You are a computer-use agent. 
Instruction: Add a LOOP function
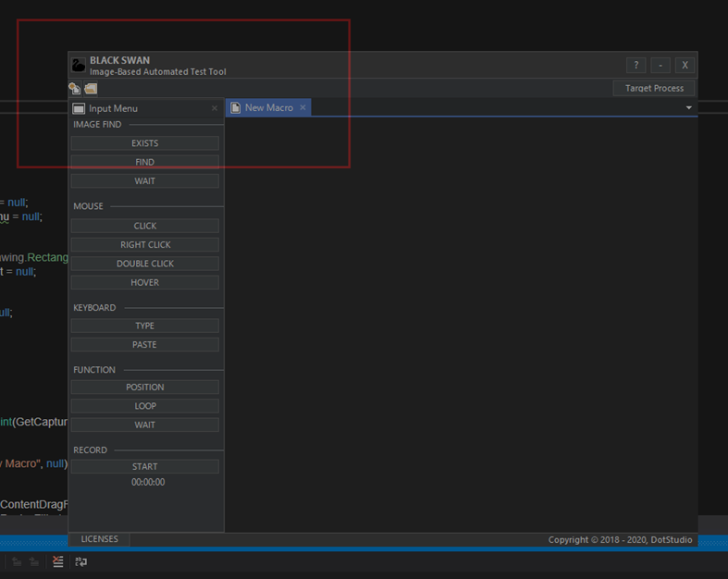[145, 406]
